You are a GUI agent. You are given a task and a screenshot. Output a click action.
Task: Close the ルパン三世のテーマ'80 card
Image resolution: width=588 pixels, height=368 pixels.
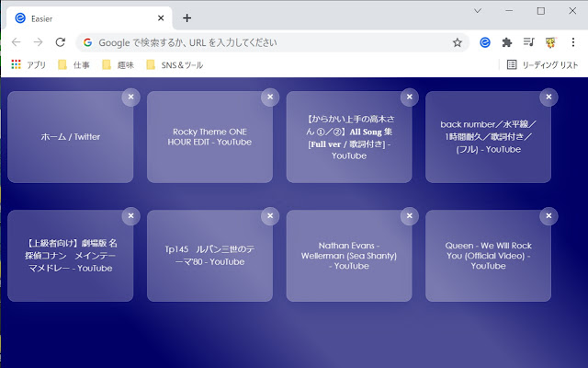pyautogui.click(x=270, y=216)
